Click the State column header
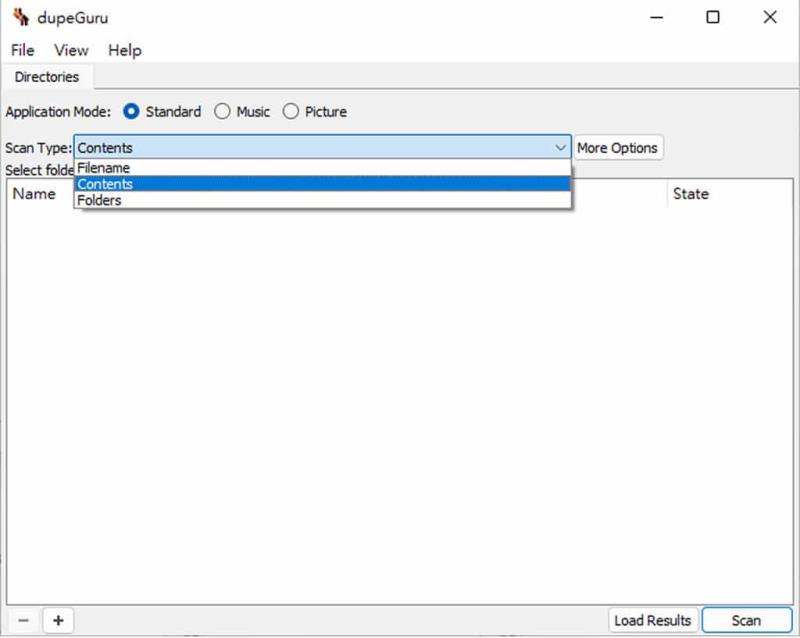Image resolution: width=800 pixels, height=638 pixels. (730, 193)
